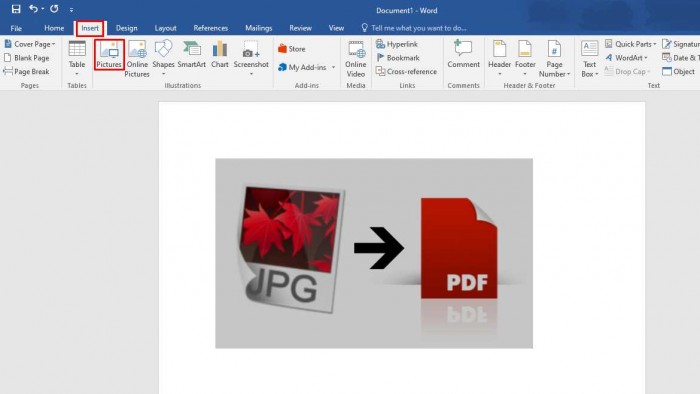Viewport: 700px width, 394px height.
Task: Open the Text Box gallery
Action: (x=589, y=58)
